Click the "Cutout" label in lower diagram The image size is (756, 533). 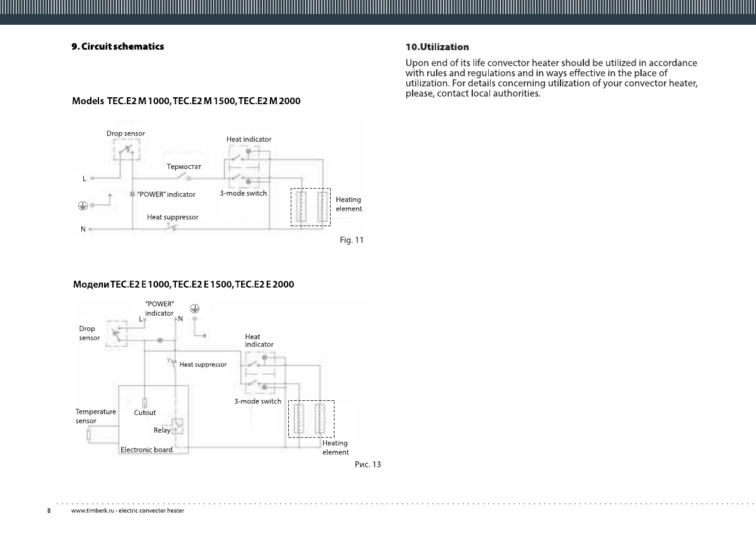coord(145,412)
